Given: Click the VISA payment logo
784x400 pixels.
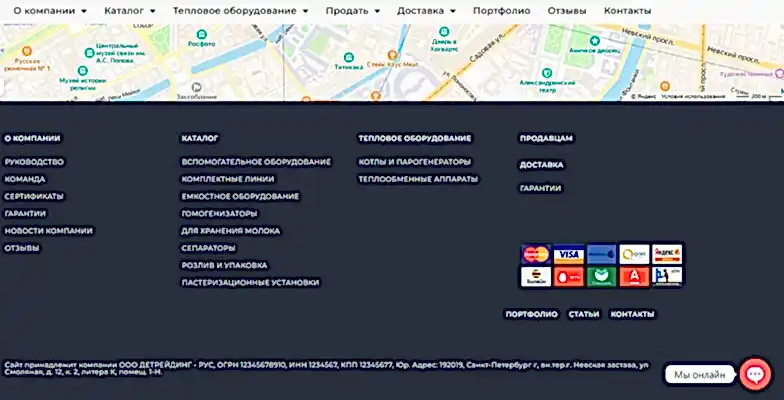Looking at the screenshot, I should coord(568,254).
